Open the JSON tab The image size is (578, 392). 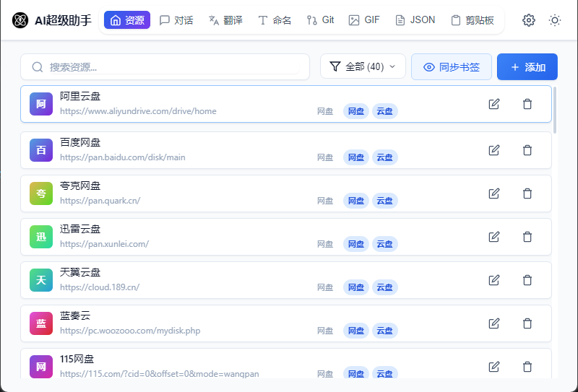[x=415, y=20]
